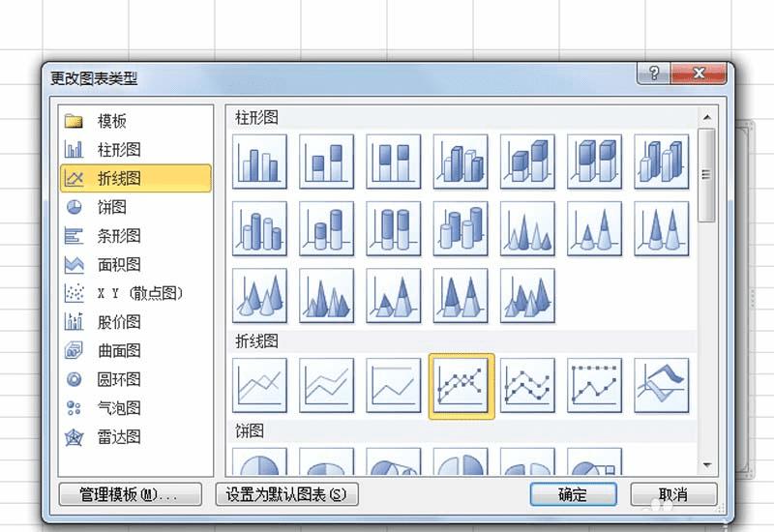Choose the 3-D stacked column chart
Screen dimensions: 774x532
pyautogui.click(x=527, y=162)
